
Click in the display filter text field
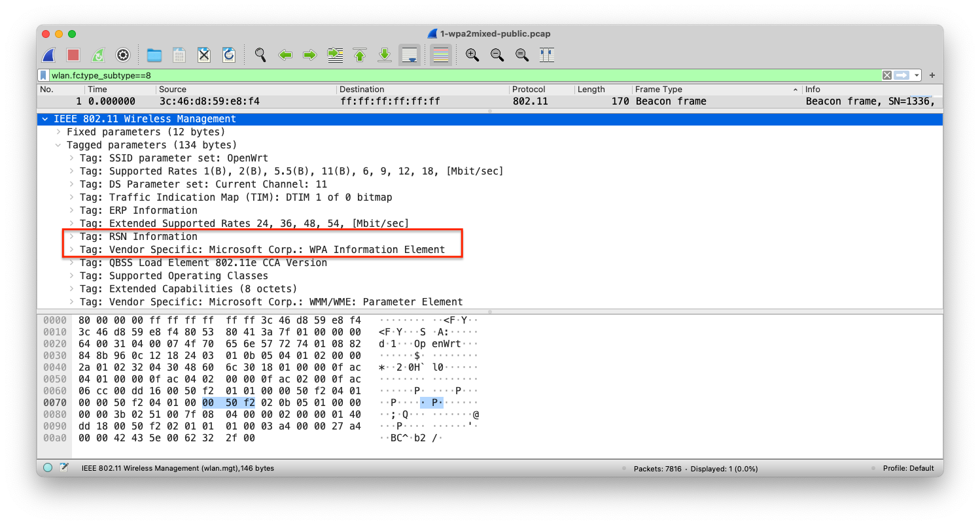[458, 75]
